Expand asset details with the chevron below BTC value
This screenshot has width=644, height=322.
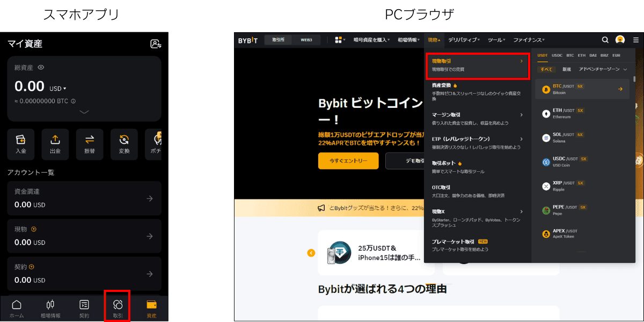pos(84,112)
